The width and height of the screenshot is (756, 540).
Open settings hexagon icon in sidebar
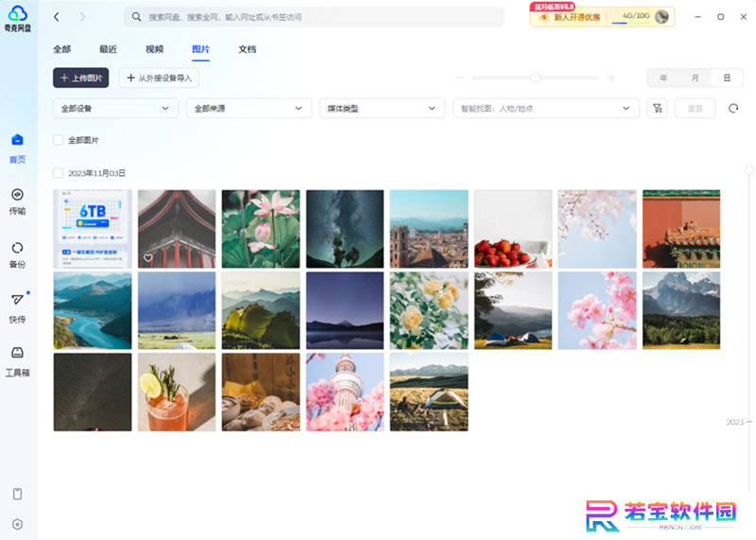17,524
